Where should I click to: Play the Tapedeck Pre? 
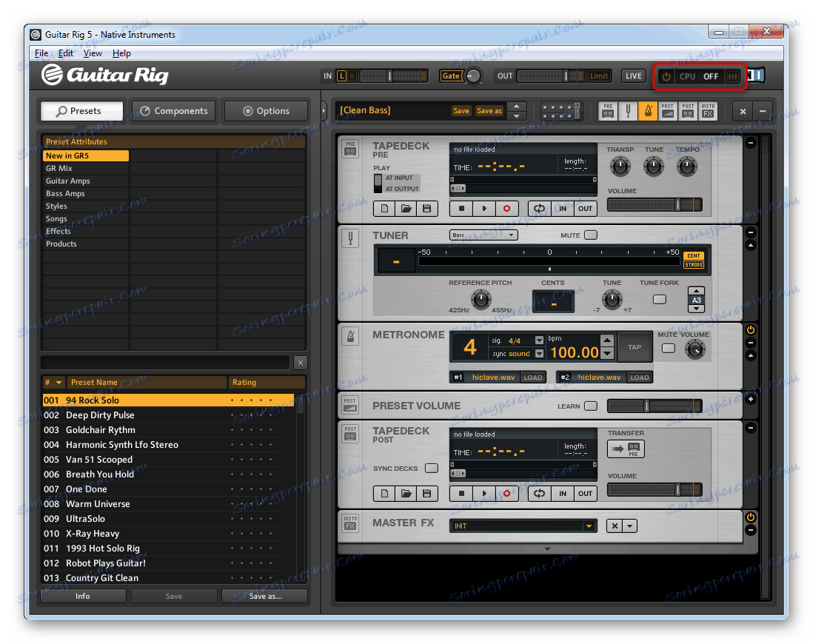484,209
